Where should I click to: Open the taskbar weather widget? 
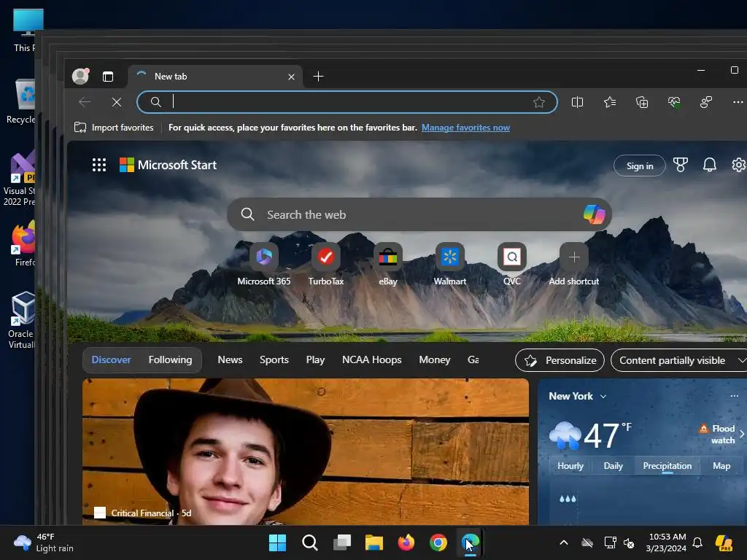pos(43,542)
